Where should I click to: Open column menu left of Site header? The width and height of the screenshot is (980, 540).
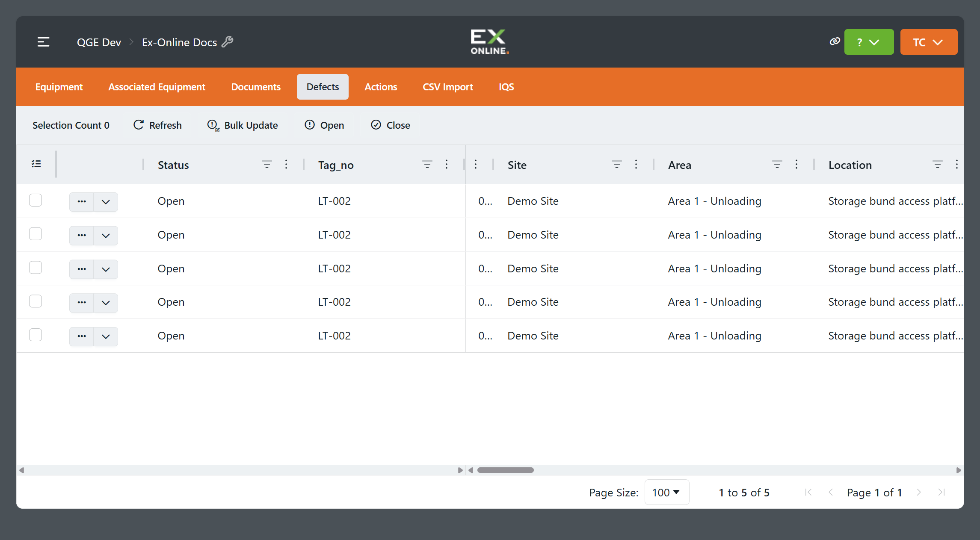pos(476,164)
